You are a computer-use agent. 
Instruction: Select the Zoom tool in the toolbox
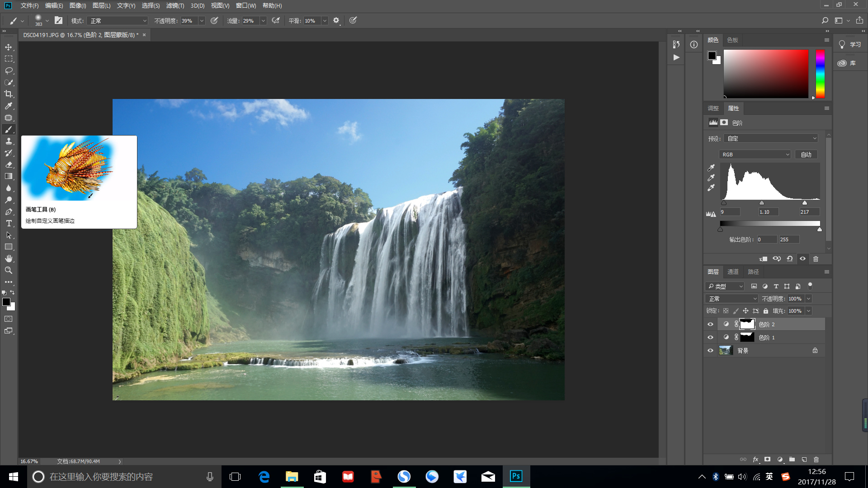click(x=9, y=270)
